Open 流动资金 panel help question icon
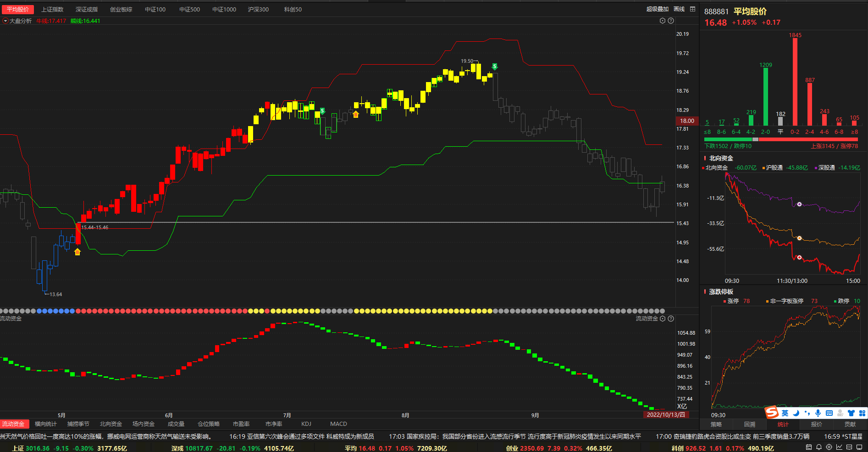The image size is (868, 452). 671,319
